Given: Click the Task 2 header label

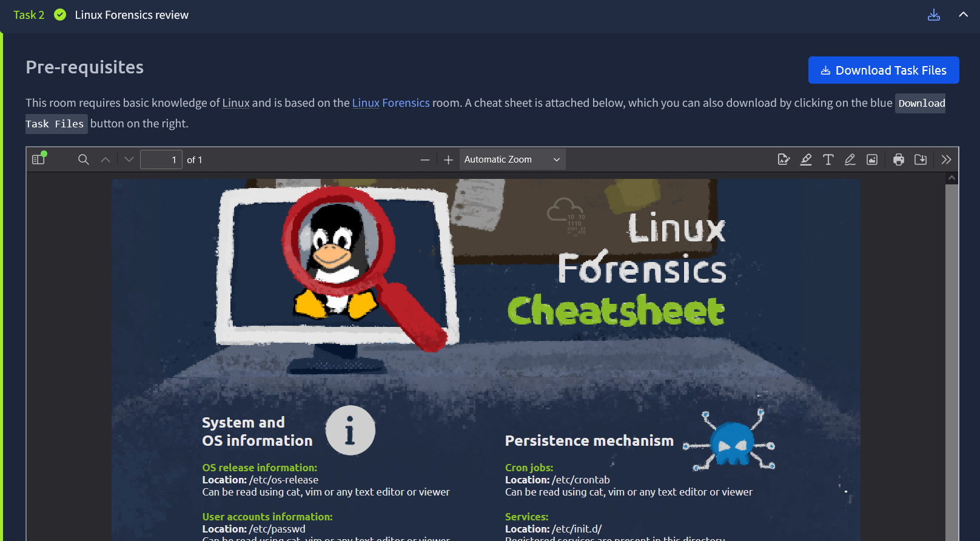Looking at the screenshot, I should [29, 15].
